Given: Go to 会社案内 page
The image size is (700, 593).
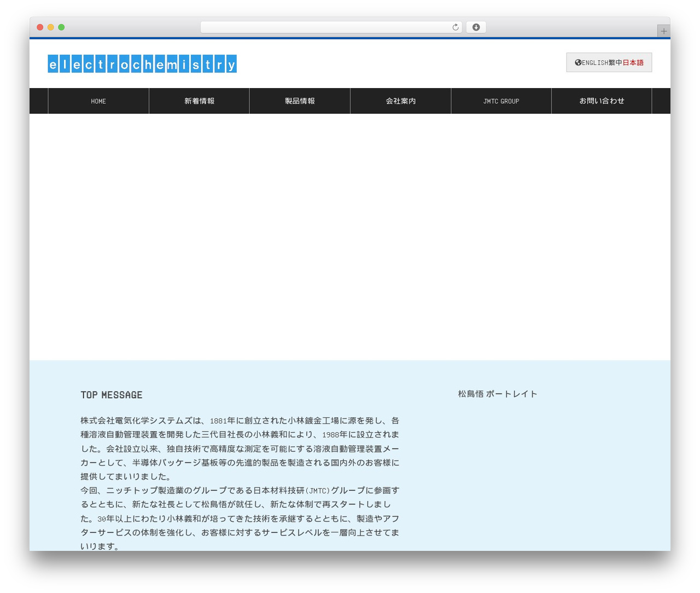Looking at the screenshot, I should [x=400, y=101].
